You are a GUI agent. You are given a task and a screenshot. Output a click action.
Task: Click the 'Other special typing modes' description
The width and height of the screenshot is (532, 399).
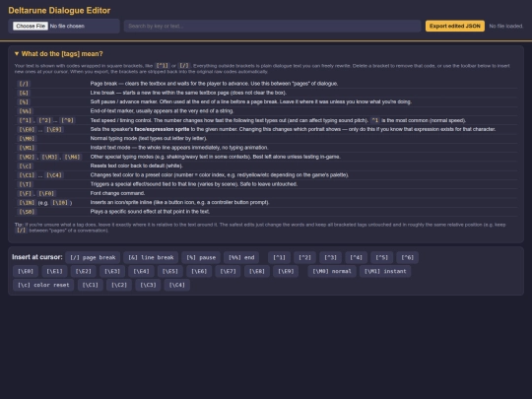coord(216,157)
